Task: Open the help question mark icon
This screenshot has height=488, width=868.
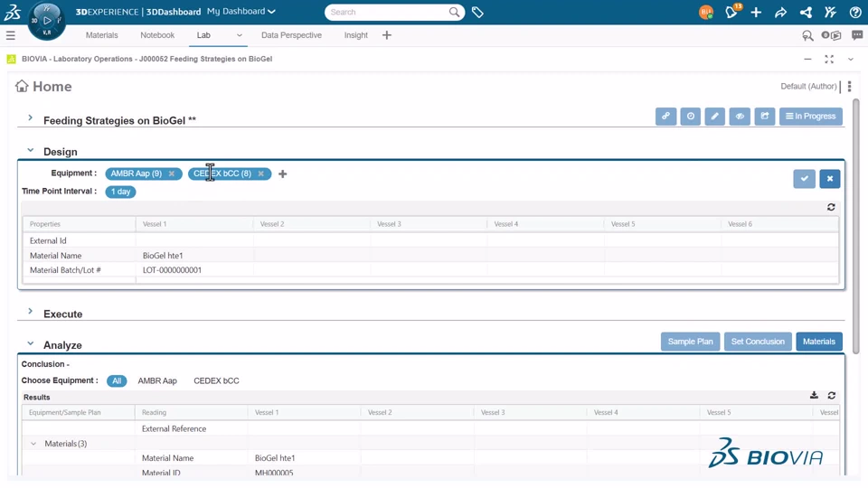Action: click(854, 12)
